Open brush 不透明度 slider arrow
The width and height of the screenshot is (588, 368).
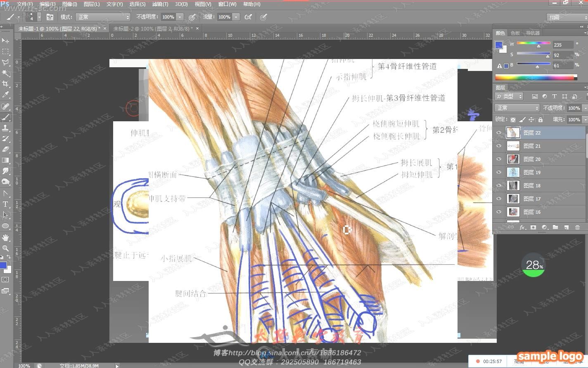[x=180, y=17]
